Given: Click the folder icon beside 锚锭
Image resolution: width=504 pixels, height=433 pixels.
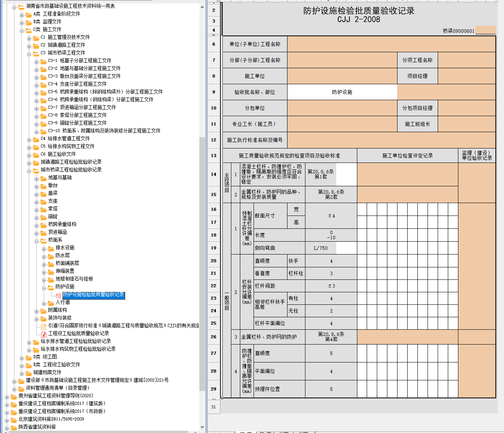Looking at the screenshot, I should 43,217.
